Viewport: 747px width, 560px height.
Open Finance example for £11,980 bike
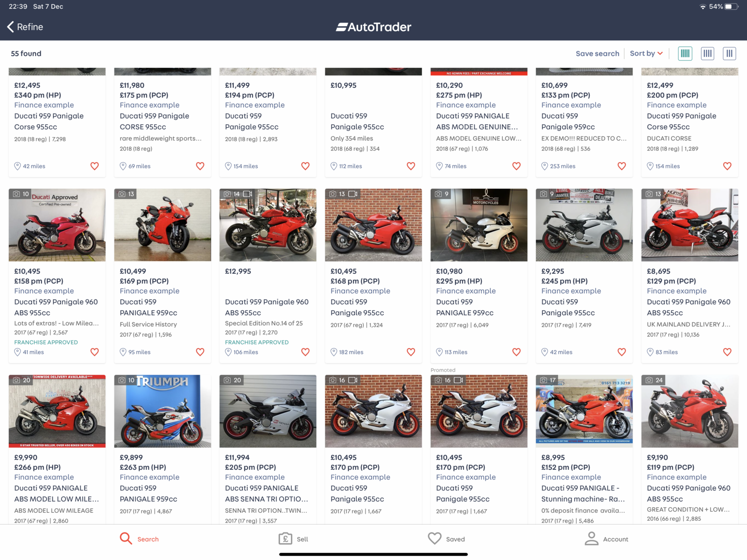[x=149, y=105]
